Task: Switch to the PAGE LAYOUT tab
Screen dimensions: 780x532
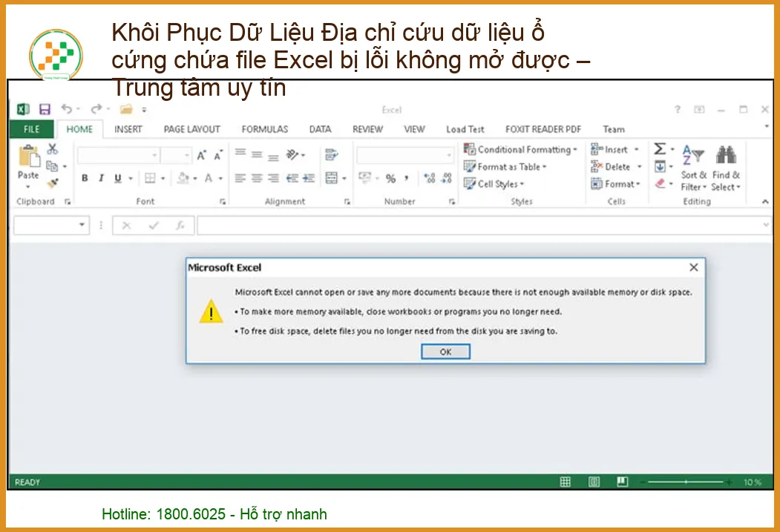Action: [192, 129]
